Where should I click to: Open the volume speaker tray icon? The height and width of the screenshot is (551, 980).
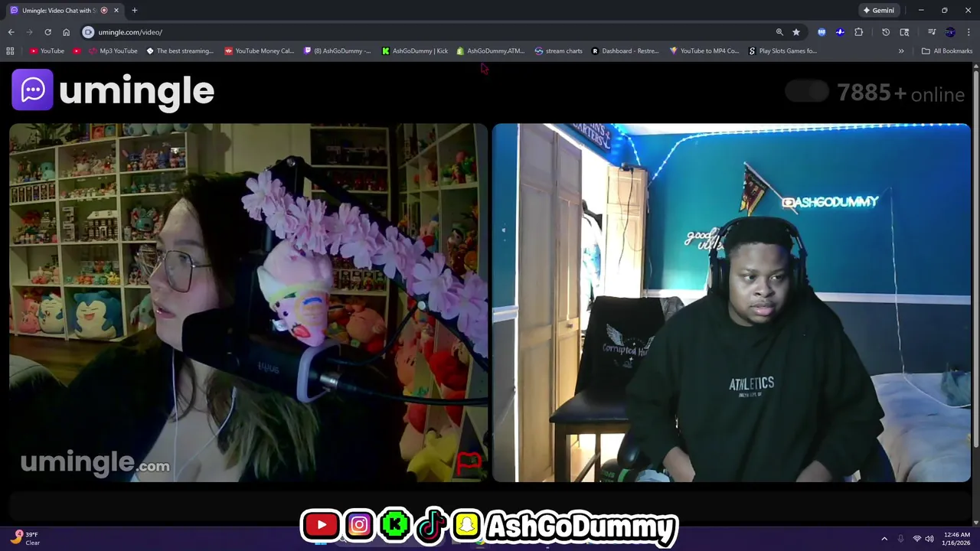click(x=929, y=539)
